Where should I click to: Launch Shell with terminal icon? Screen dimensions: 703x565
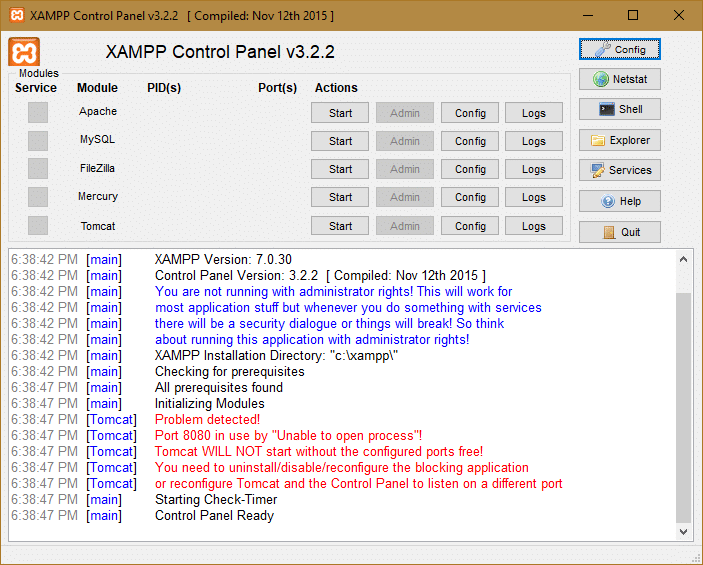pyautogui.click(x=620, y=109)
